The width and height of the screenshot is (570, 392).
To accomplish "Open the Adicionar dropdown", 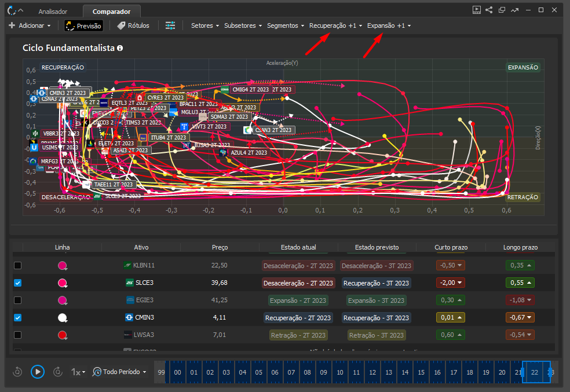I will pyautogui.click(x=30, y=25).
